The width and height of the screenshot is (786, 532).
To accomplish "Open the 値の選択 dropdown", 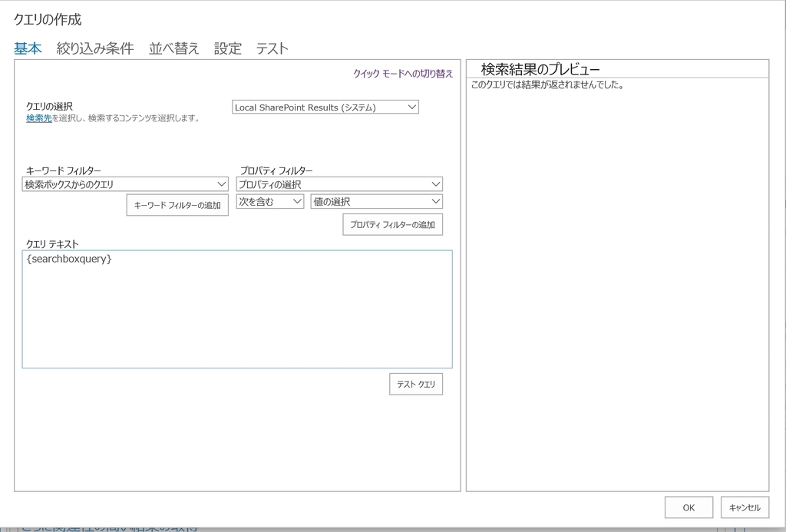I will click(x=376, y=201).
